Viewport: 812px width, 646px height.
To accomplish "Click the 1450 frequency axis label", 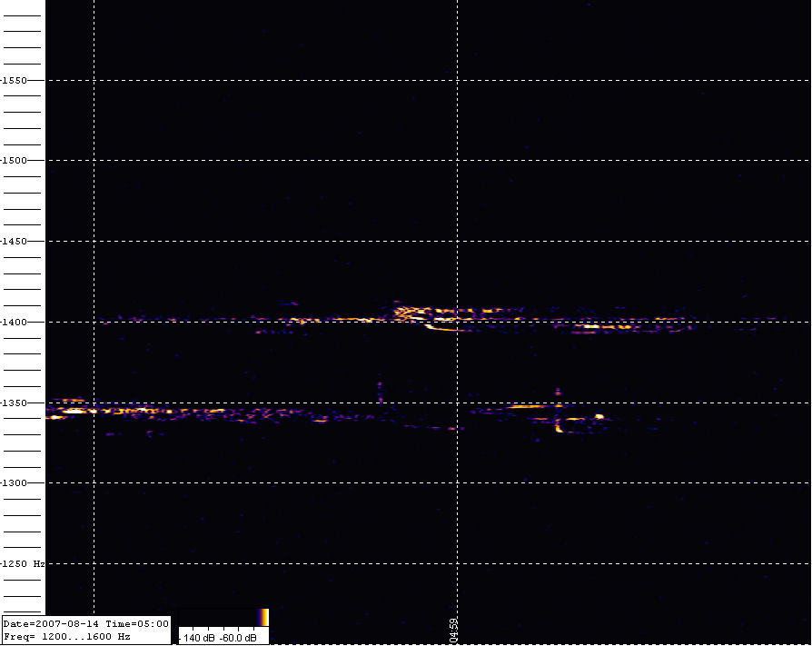I will pyautogui.click(x=15, y=242).
